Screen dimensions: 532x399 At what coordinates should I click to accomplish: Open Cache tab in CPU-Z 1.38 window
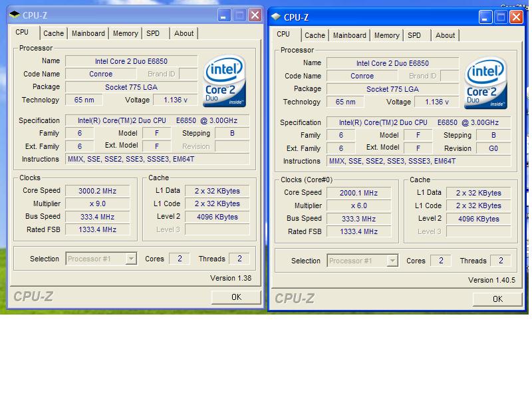[x=53, y=33]
